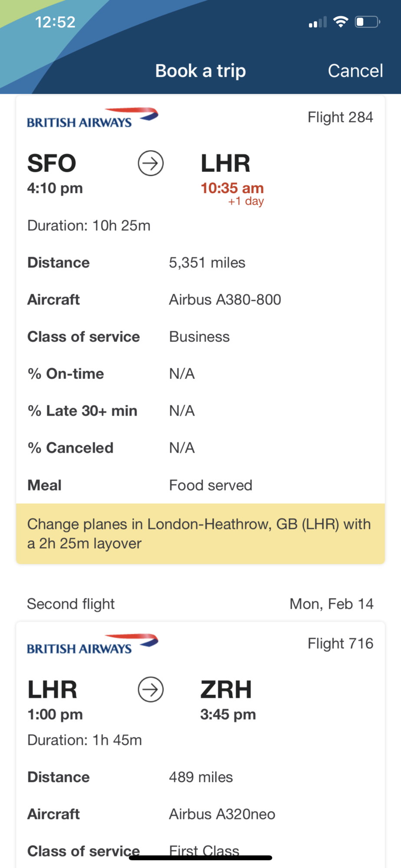Tap the yellow layover notice banner
The height and width of the screenshot is (868, 401).
200,533
